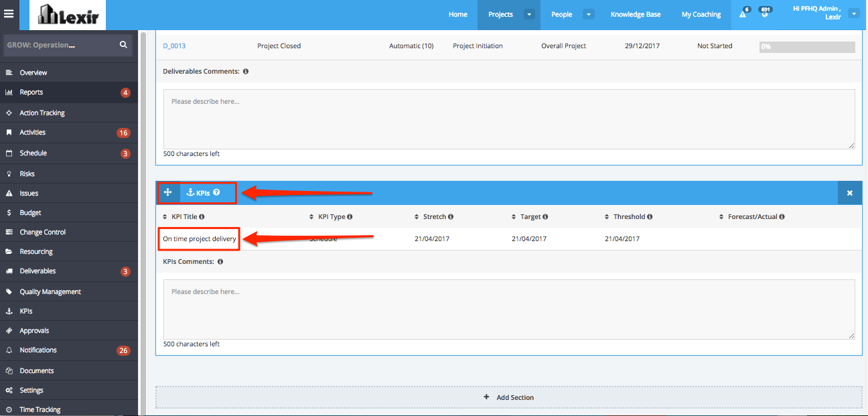This screenshot has width=868, height=416.
Task: Open KPIs in the sidebar
Action: (x=69, y=311)
